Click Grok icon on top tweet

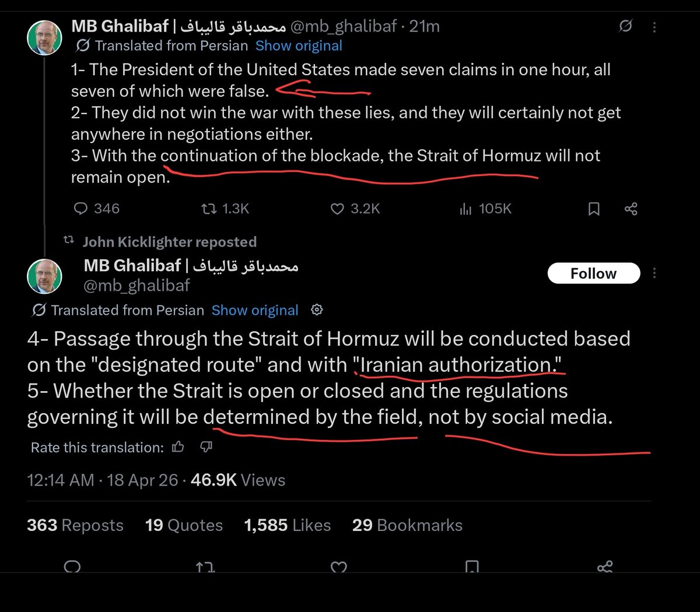click(x=625, y=26)
